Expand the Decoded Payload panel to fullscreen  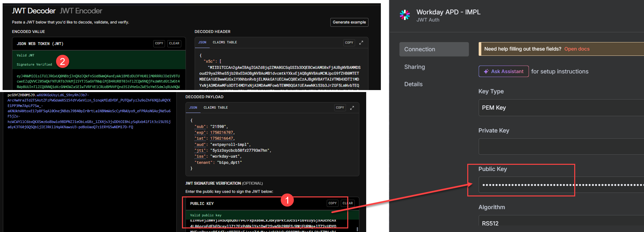coord(352,108)
